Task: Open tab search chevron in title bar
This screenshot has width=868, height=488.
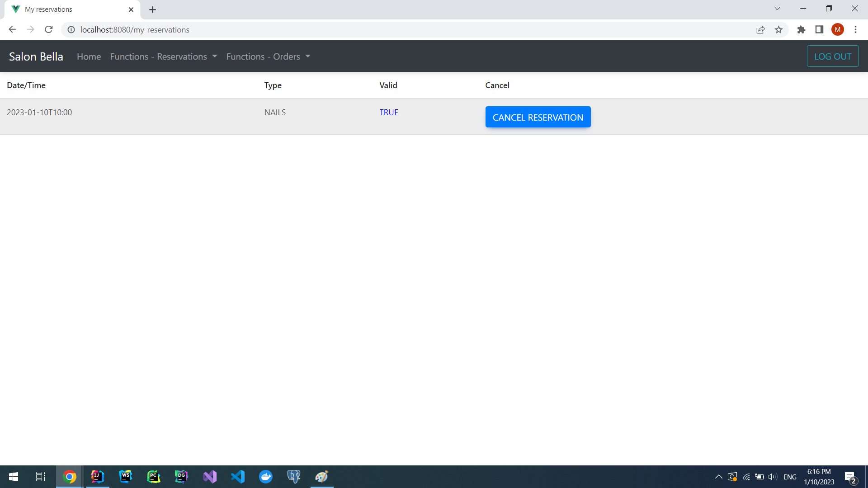Action: coord(777,9)
